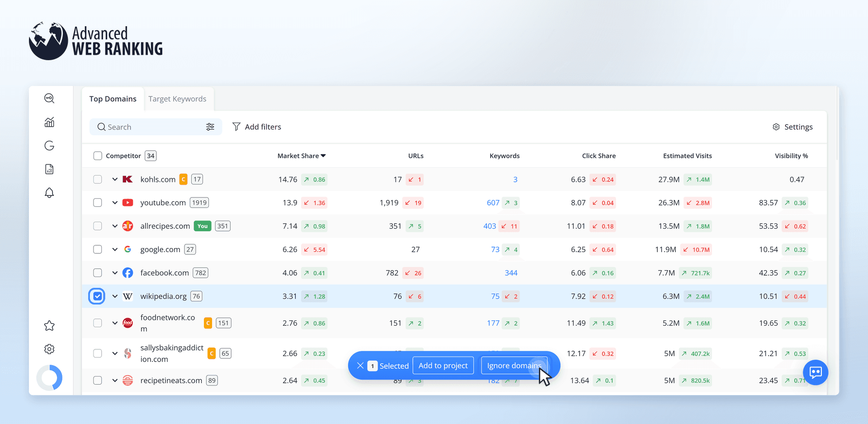Expand the foodnetwork.com row chevron
The height and width of the screenshot is (424, 868).
115,323
